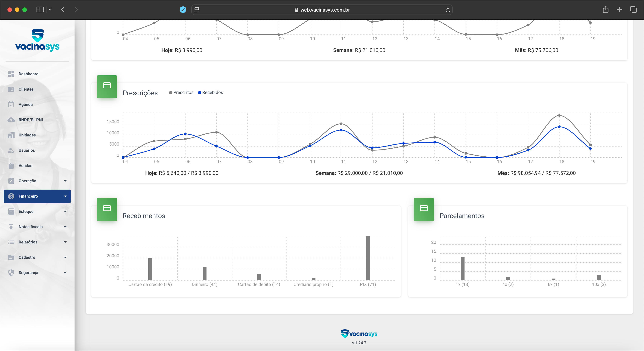Expand the Notas fiscais submenu arrow
The height and width of the screenshot is (351, 644).
(x=65, y=227)
